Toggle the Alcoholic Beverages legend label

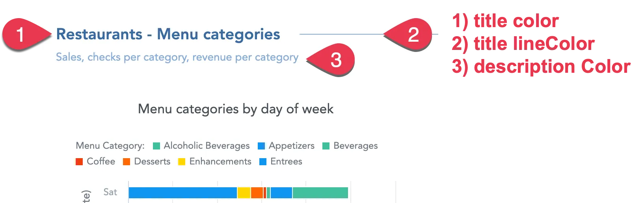[207, 146]
